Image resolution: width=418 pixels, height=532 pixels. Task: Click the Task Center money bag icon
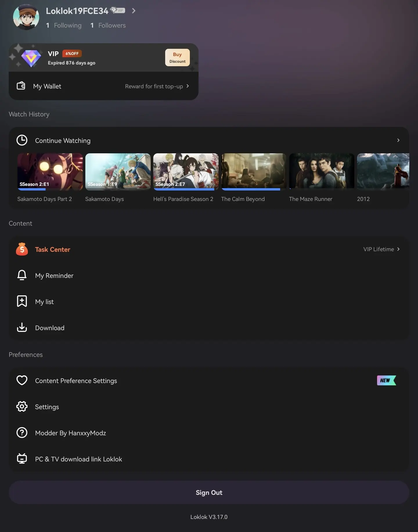coord(22,249)
